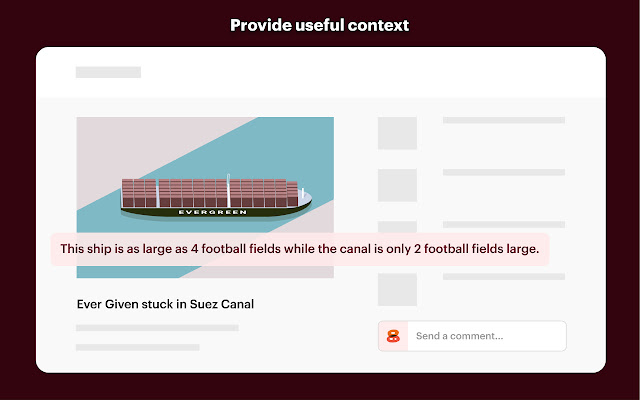Open the third placeholder text line in the sidebar

504,224
